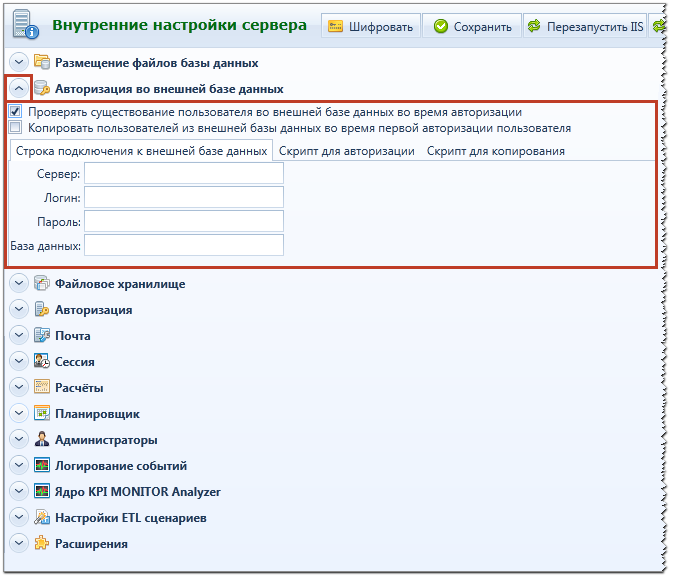Click the Шифровать button label

(x=381, y=27)
